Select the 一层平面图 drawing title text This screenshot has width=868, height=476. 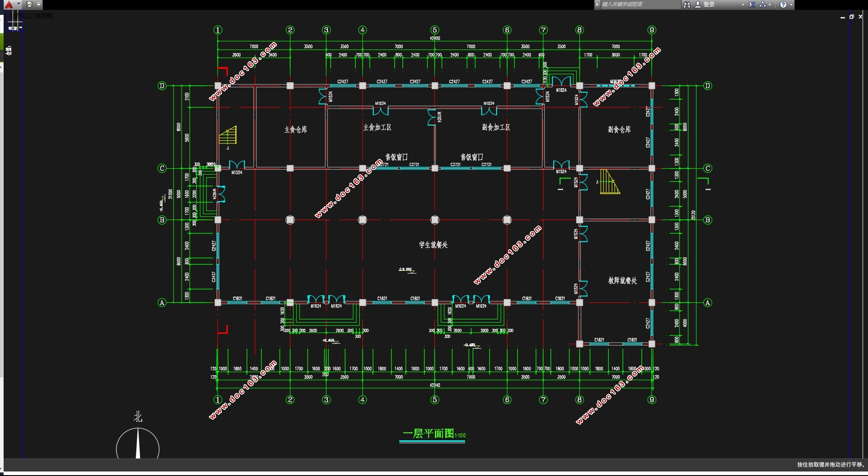428,434
